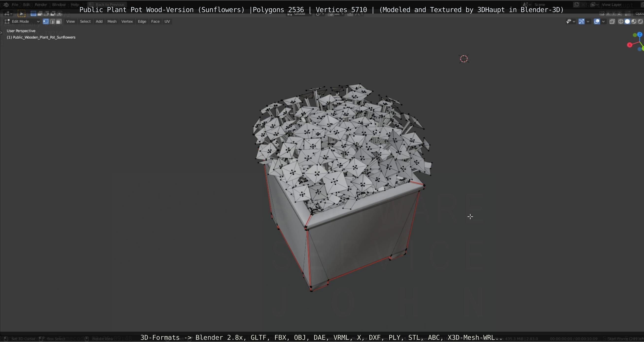The width and height of the screenshot is (644, 342).
Task: Open the editor type dropdown icon
Action: pos(8,14)
